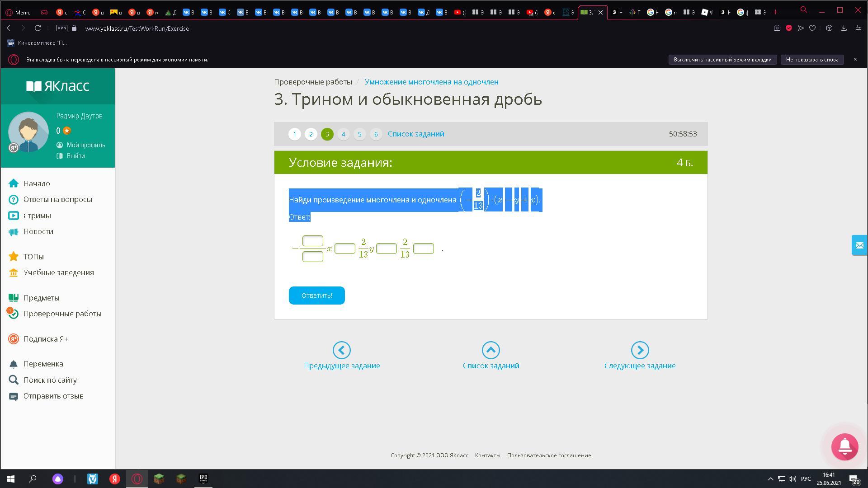
Task: Click Выключить пассивный режим вкладки button
Action: click(722, 60)
